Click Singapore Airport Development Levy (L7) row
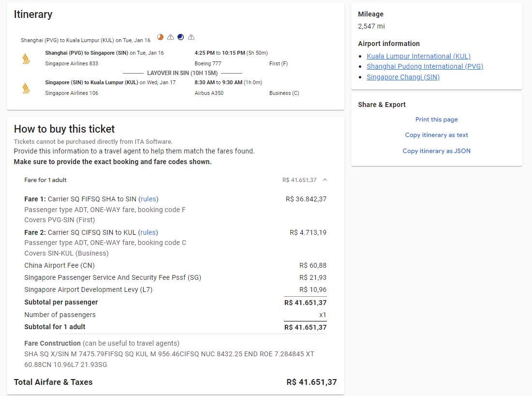Viewport: 532px width, 396px height. tap(176, 289)
